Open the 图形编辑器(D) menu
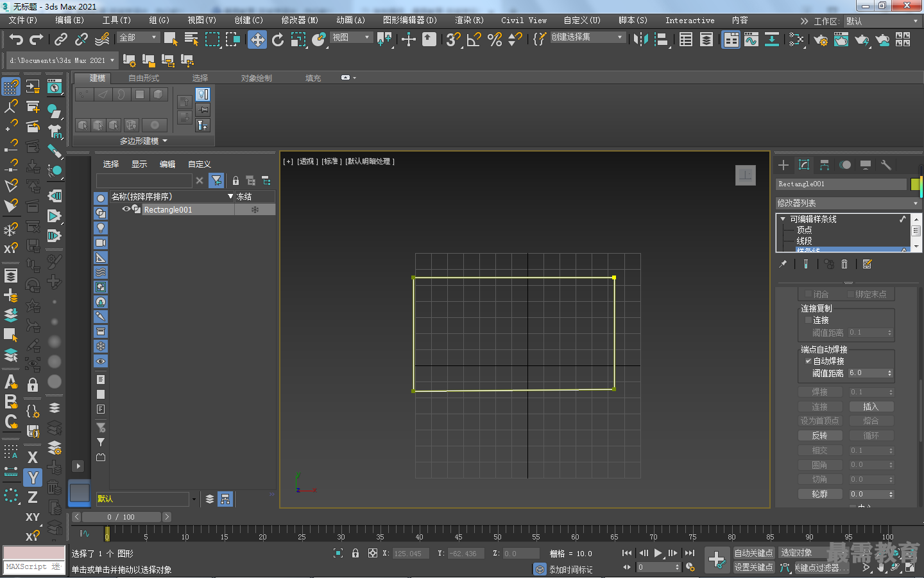Image resolution: width=924 pixels, height=578 pixels. pos(410,21)
